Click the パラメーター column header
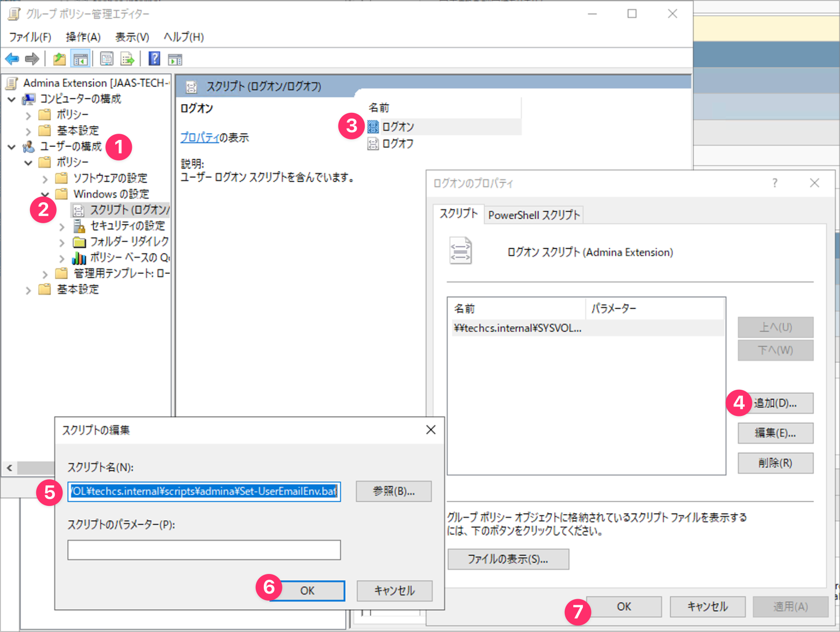This screenshot has height=632, width=840. (x=655, y=309)
